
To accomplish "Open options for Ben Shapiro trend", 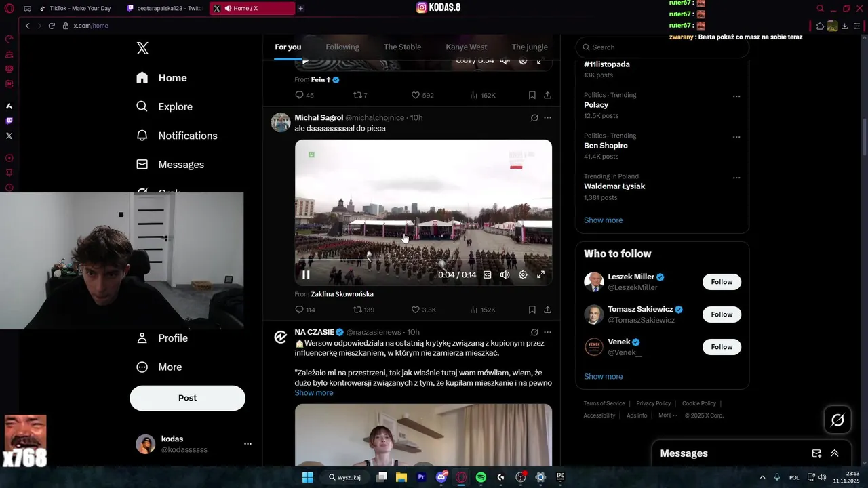I will point(736,137).
